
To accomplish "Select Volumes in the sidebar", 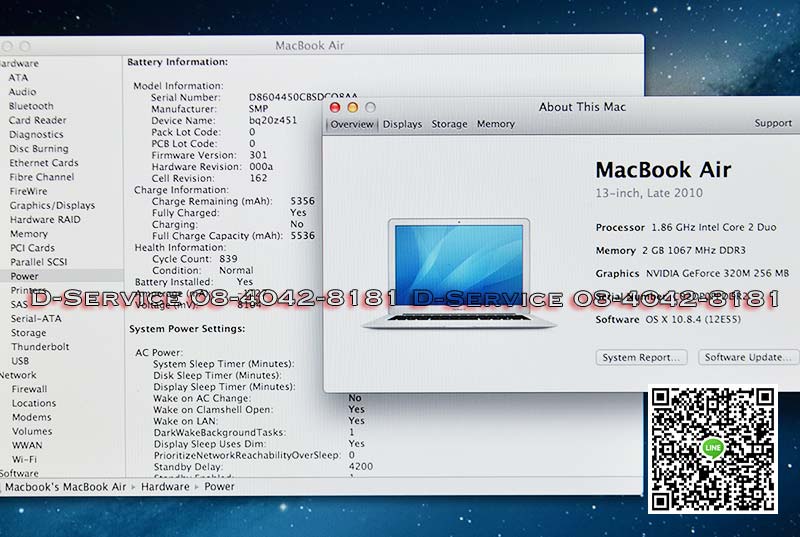I will (x=32, y=431).
